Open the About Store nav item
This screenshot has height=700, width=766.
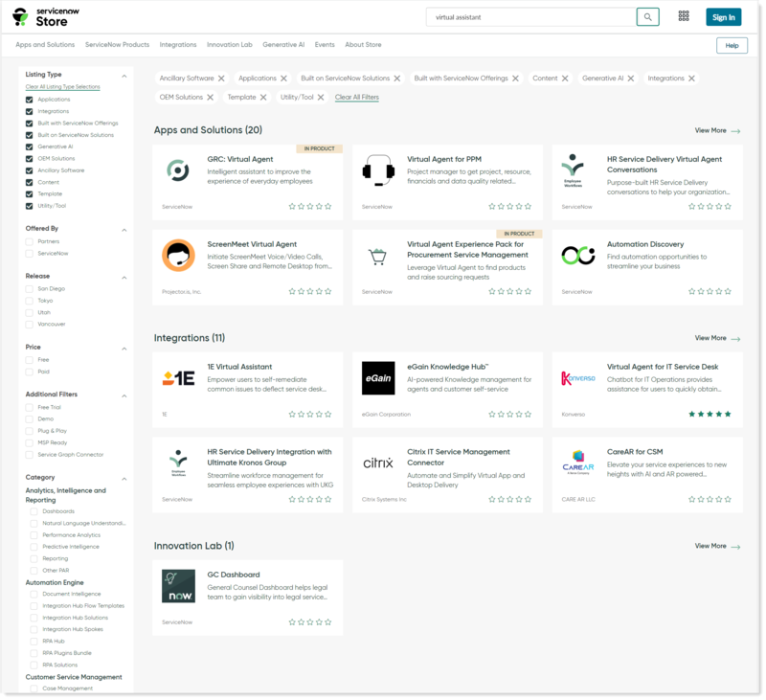[x=363, y=45]
